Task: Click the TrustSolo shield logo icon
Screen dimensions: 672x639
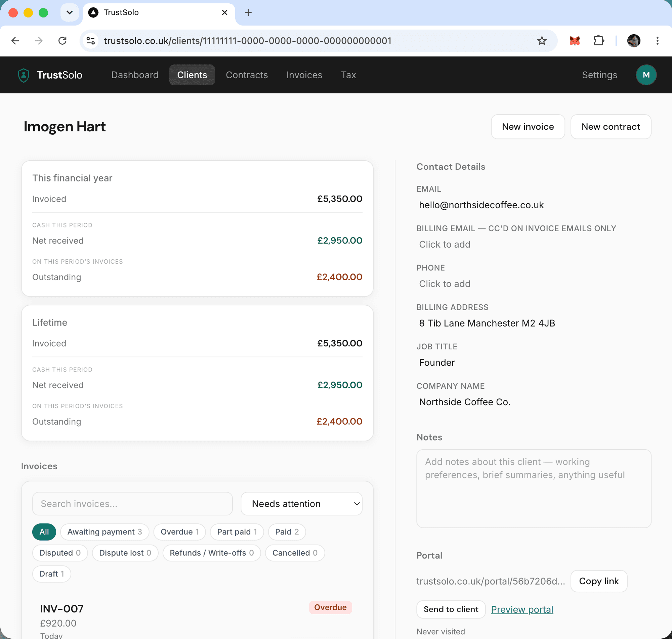Action: (24, 75)
